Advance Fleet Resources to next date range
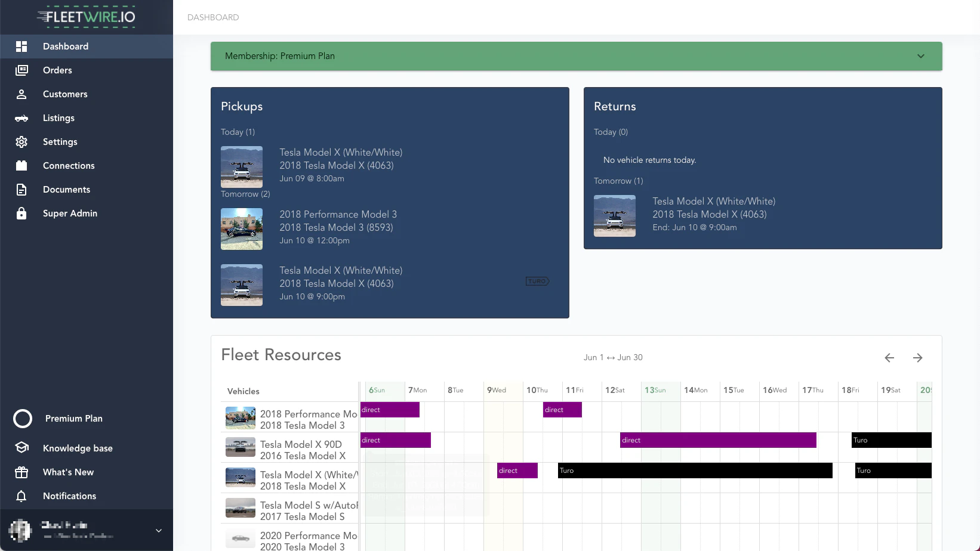The width and height of the screenshot is (980, 551). point(918,357)
